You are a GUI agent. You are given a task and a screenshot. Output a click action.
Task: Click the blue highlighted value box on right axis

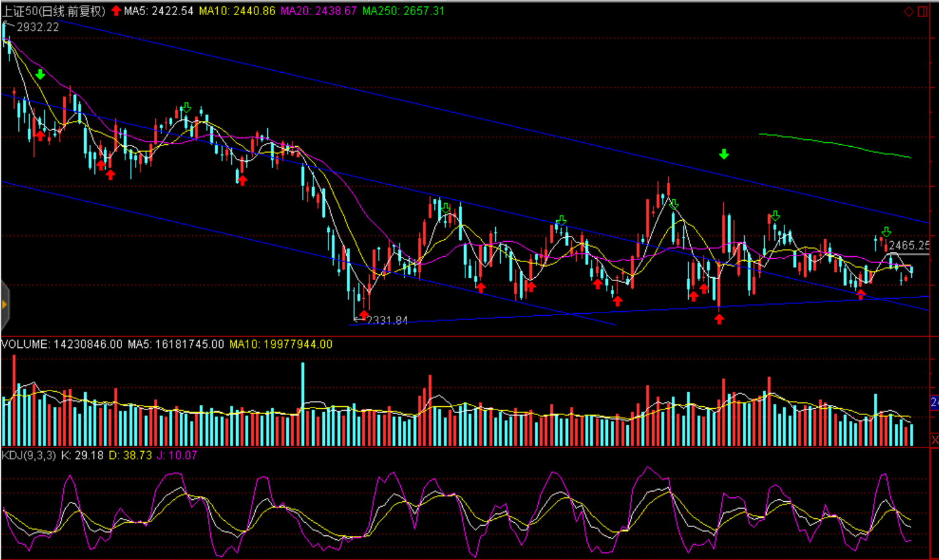click(x=934, y=402)
